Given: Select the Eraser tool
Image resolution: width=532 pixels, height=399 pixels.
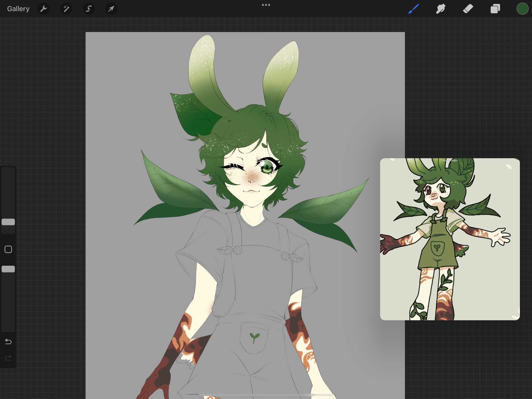Looking at the screenshot, I should click(468, 9).
